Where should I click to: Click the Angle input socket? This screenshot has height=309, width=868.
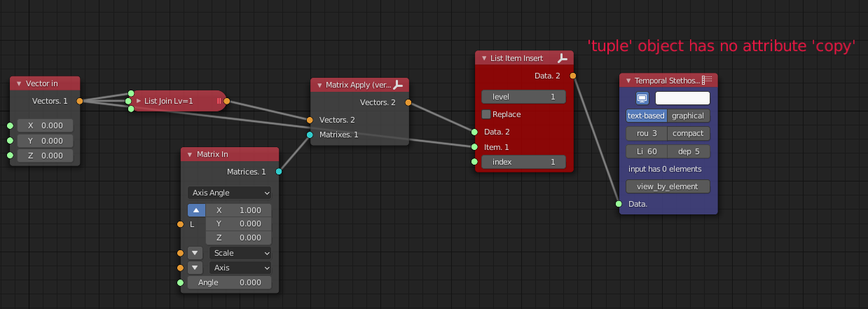pyautogui.click(x=180, y=282)
